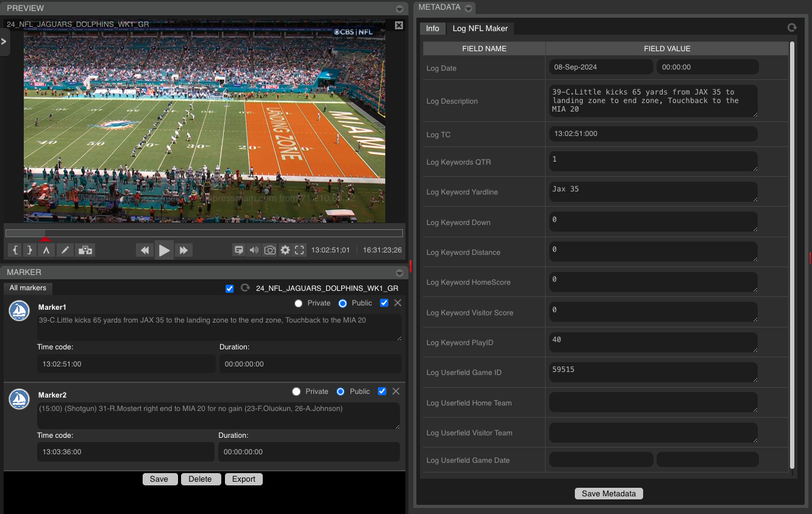Image resolution: width=812 pixels, height=514 pixels.
Task: Open the METADATA panel dropdown arrow
Action: (x=468, y=8)
